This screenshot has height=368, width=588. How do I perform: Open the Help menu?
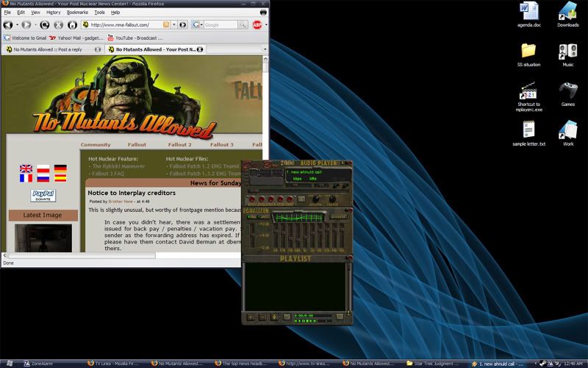pos(115,13)
